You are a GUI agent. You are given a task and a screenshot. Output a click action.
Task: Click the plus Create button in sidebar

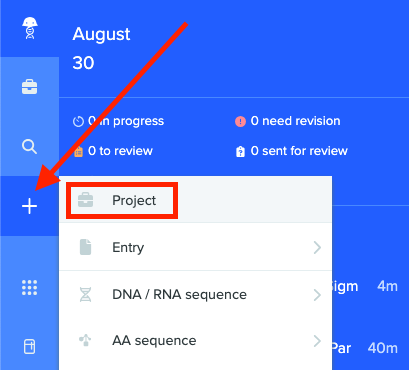coord(30,206)
